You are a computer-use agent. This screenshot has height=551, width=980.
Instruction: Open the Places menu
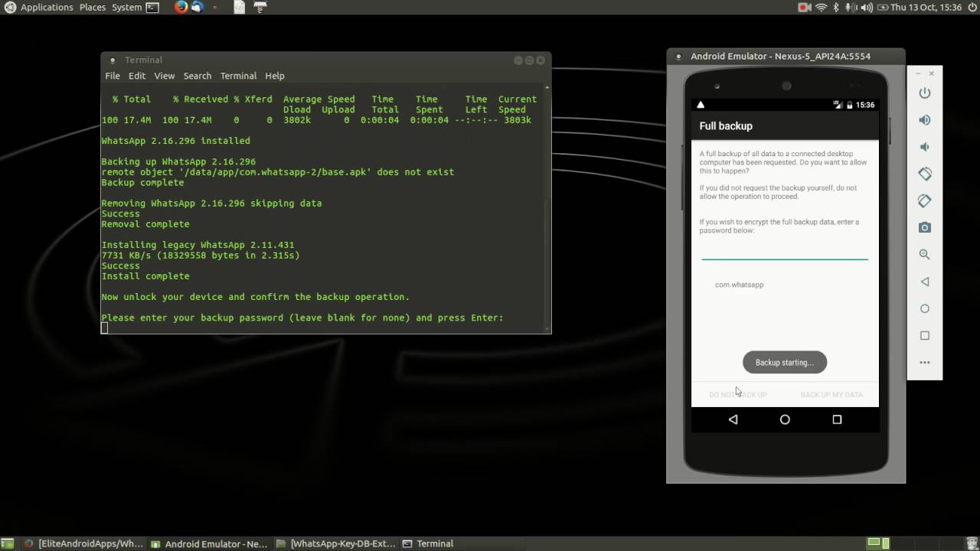coord(93,7)
